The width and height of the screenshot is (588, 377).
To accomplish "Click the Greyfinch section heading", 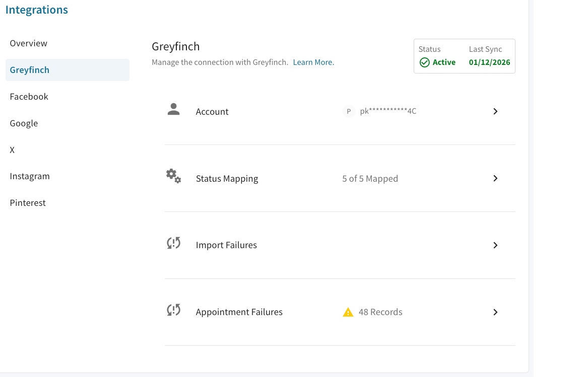I will 175,46.
